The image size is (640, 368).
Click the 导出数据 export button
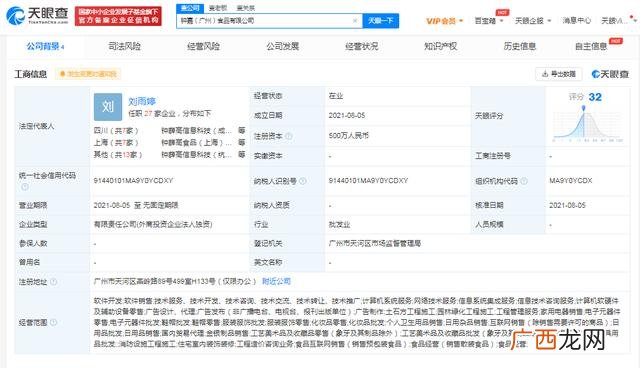(558, 74)
